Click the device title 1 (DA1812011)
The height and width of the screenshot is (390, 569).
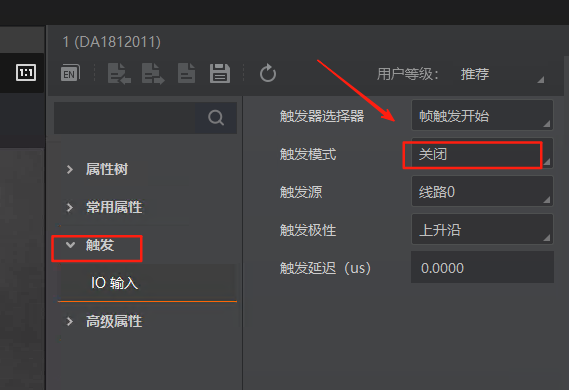[x=111, y=42]
